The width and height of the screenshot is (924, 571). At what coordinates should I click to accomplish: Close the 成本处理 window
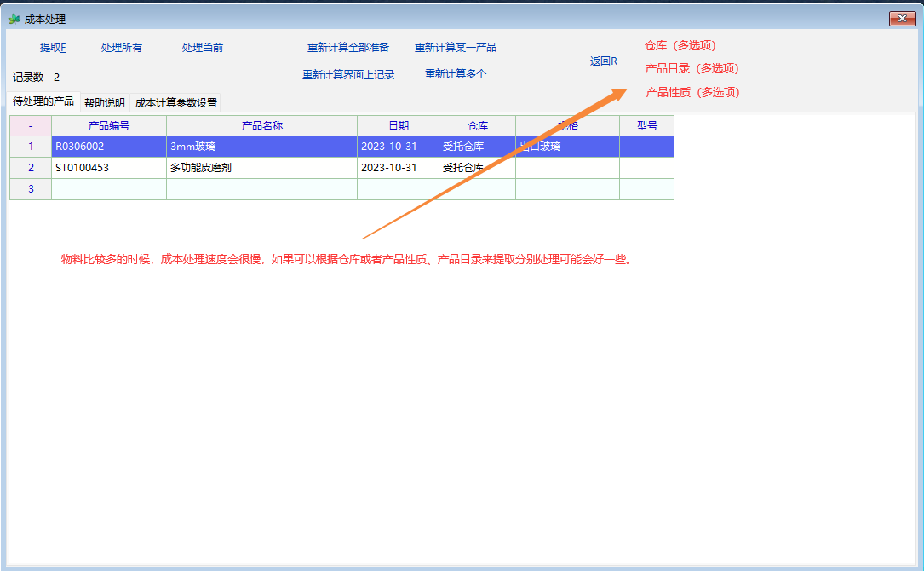click(902, 19)
